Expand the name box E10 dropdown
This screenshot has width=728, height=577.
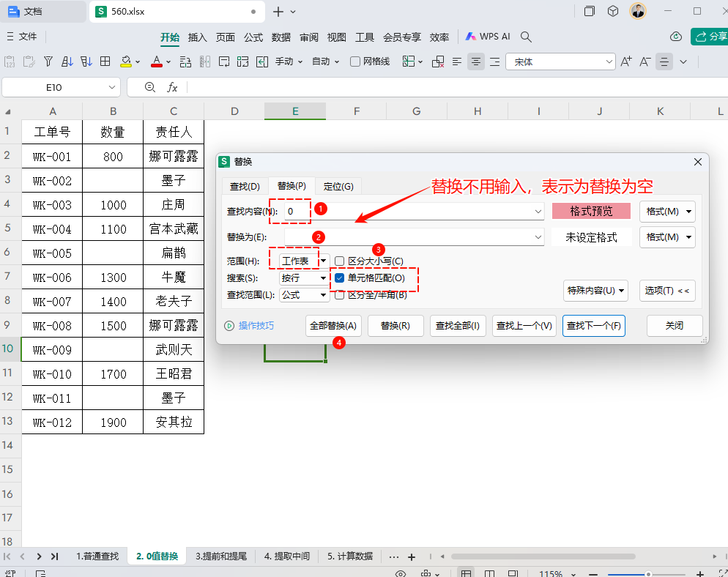tap(111, 87)
